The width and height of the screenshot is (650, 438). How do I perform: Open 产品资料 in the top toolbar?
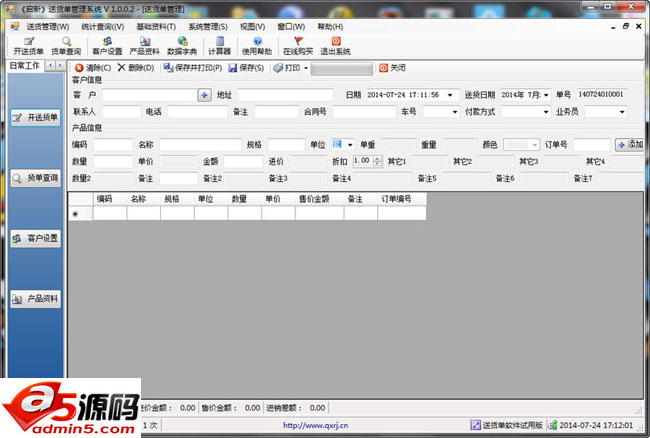point(144,45)
